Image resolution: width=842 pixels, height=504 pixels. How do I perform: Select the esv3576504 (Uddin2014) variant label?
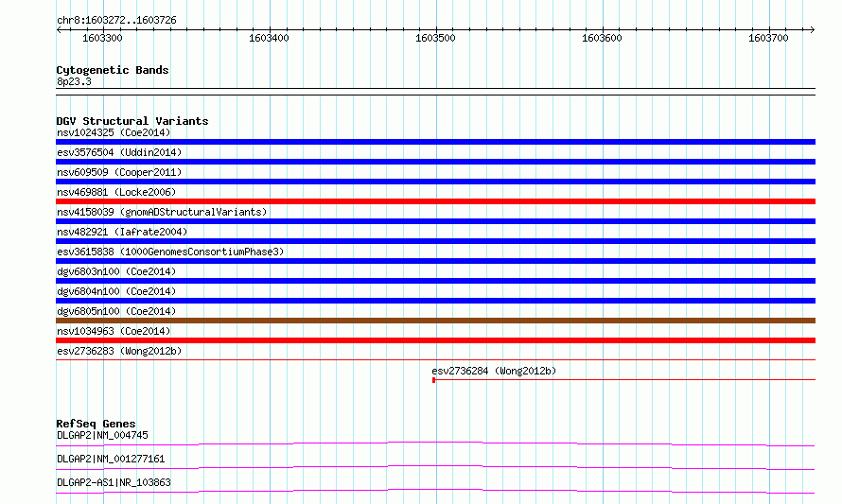[x=119, y=152]
